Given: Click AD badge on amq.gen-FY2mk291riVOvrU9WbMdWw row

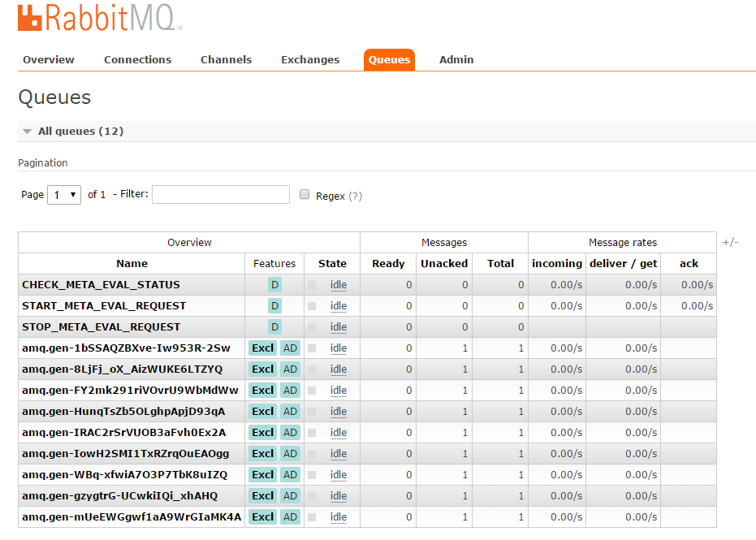Looking at the screenshot, I should [290, 391].
